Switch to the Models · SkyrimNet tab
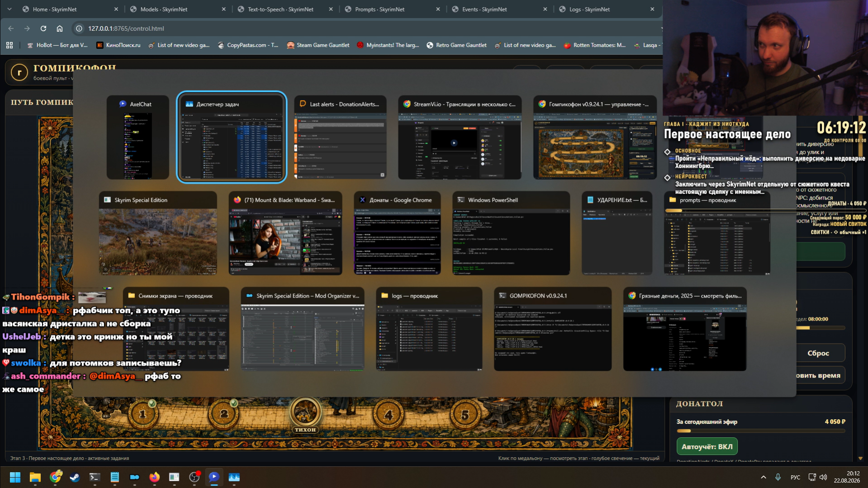Viewport: 868px width, 488px height. point(178,9)
